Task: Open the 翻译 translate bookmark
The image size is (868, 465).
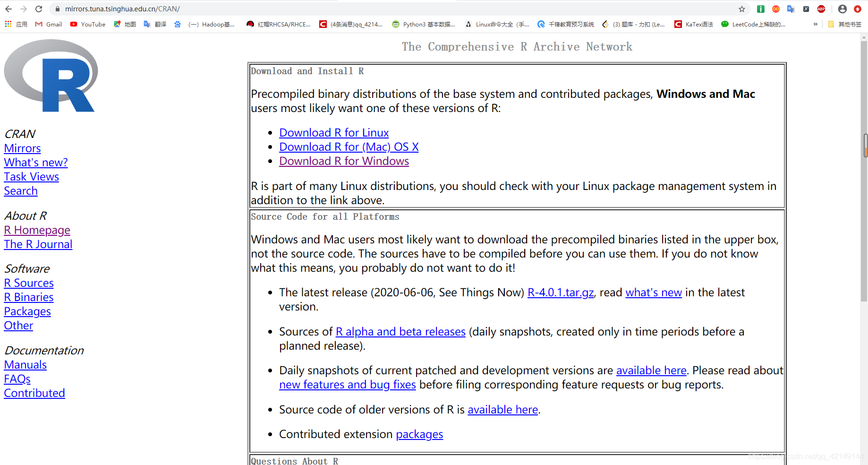Action: point(155,24)
